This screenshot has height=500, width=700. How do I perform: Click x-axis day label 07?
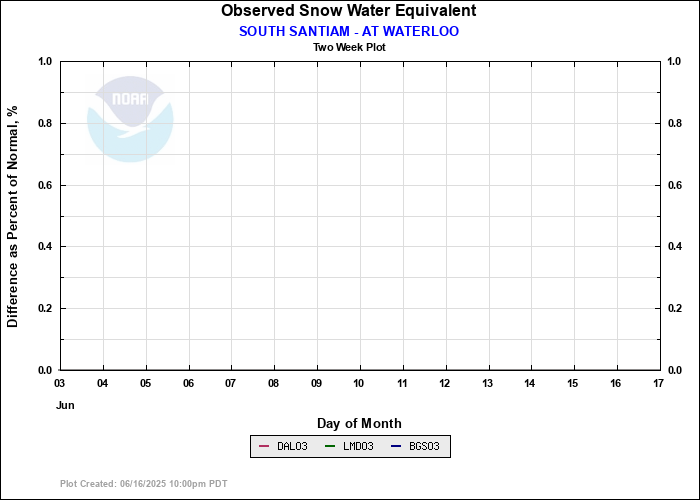pos(230,383)
